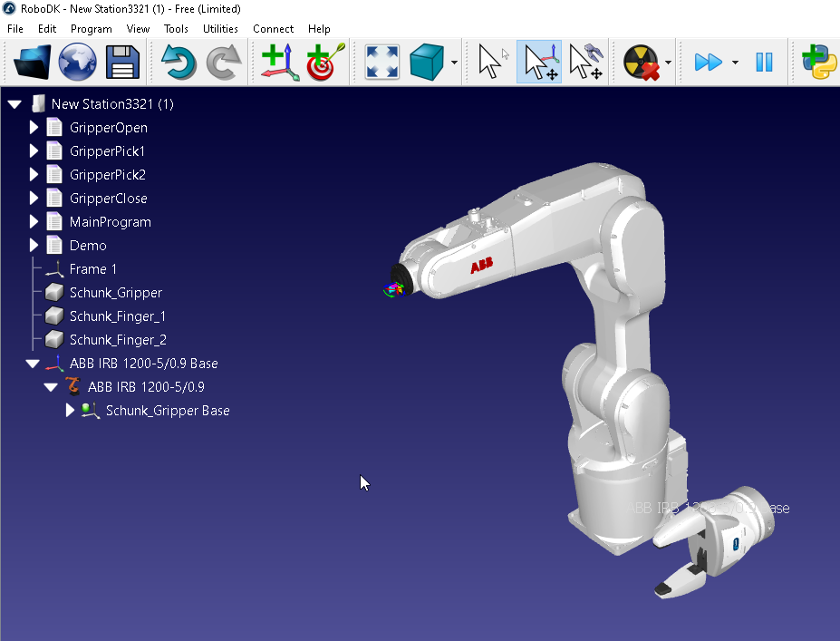Open the Help menu
The width and height of the screenshot is (840, 641).
pyautogui.click(x=319, y=29)
